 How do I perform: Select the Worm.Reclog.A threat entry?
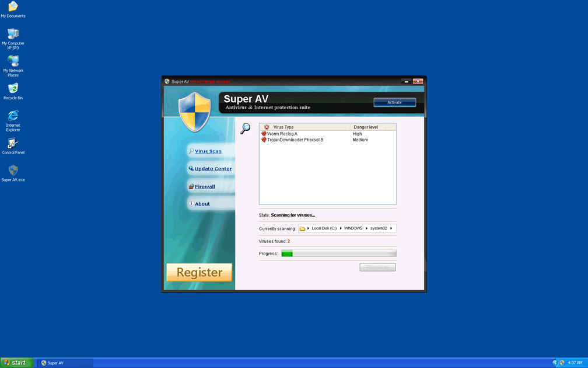(282, 134)
